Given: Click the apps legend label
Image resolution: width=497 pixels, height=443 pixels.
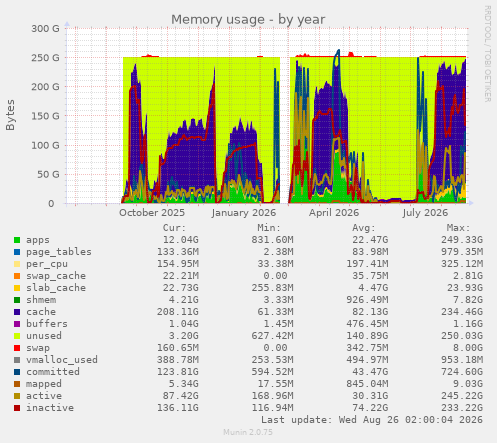Looking at the screenshot, I should (x=38, y=240).
